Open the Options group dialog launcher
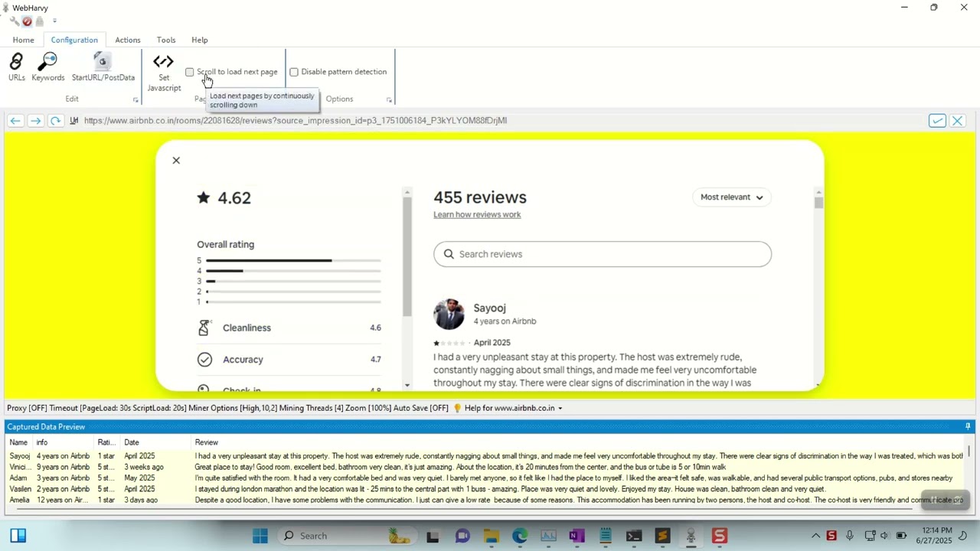The image size is (980, 551). pyautogui.click(x=389, y=100)
